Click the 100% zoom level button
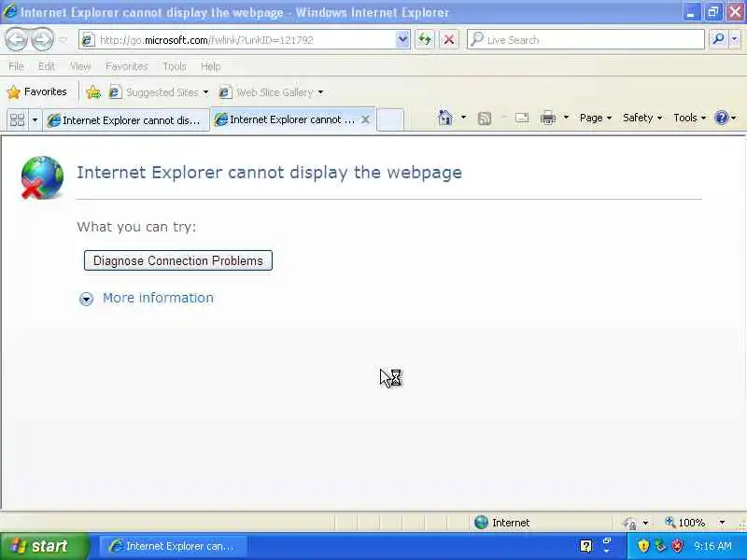This screenshot has height=560, width=747. 685,523
